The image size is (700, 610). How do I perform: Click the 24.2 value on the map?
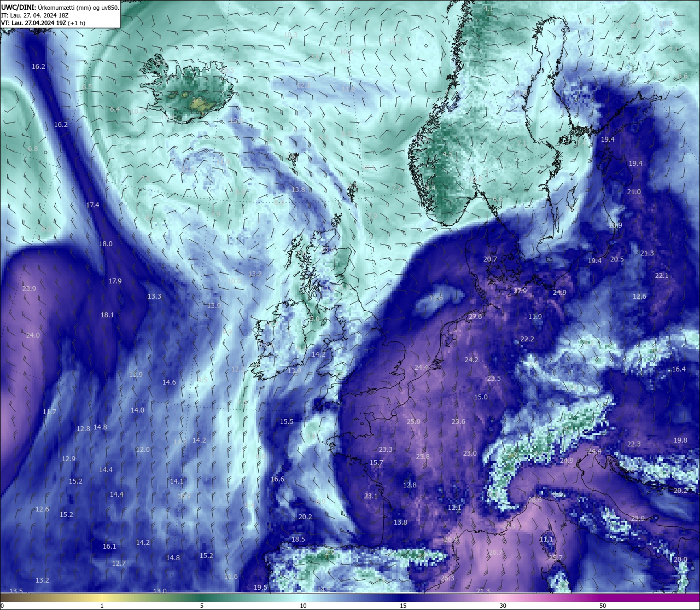(471, 360)
